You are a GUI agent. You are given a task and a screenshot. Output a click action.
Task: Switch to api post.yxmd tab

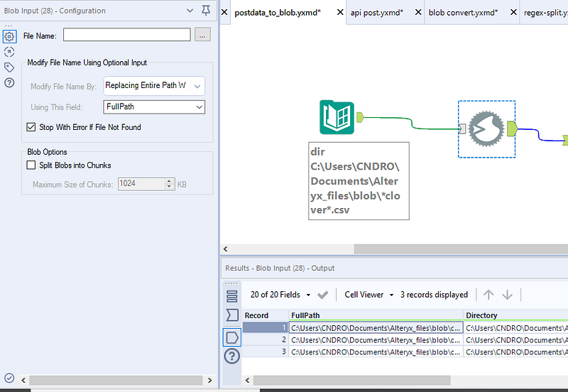click(377, 13)
